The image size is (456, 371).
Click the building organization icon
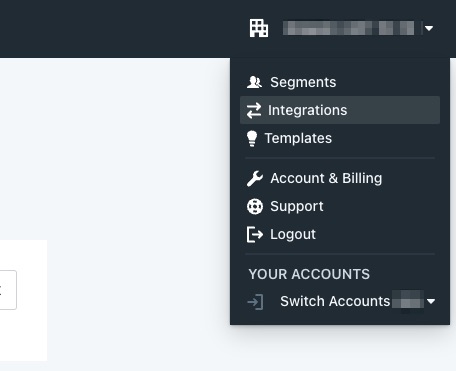coord(259,28)
